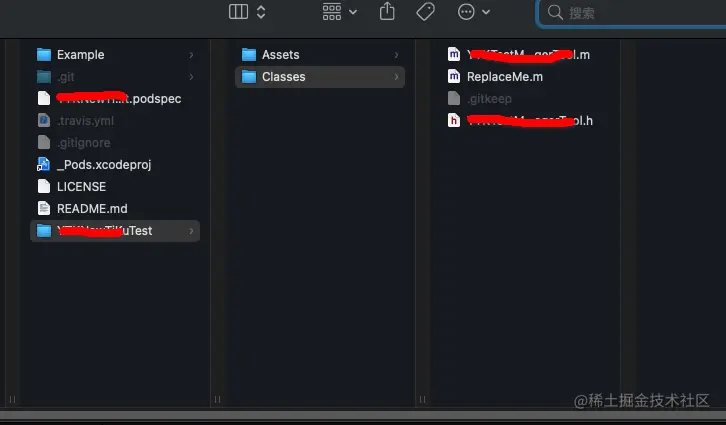Select the .podspec file icon
Viewport: 726px width, 425px height.
[x=44, y=98]
